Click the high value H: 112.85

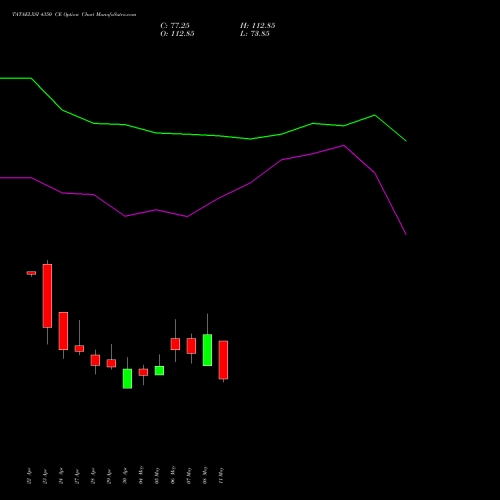[x=258, y=26]
